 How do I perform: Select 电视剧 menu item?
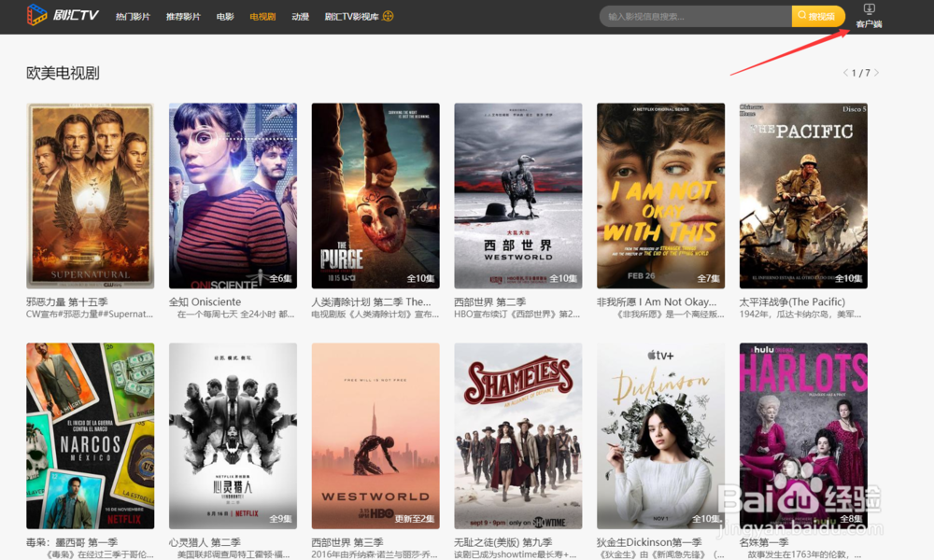262,17
